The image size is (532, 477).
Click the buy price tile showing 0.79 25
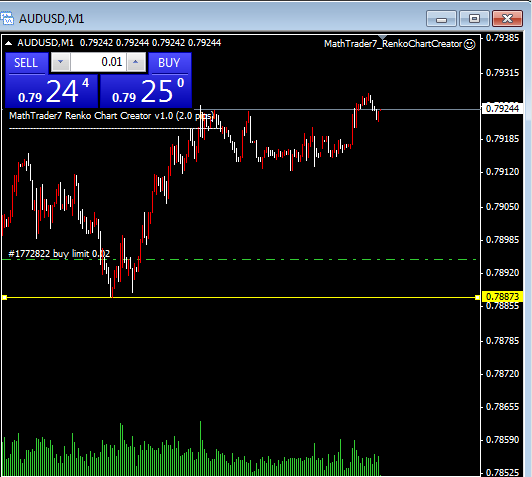pyautogui.click(x=146, y=91)
